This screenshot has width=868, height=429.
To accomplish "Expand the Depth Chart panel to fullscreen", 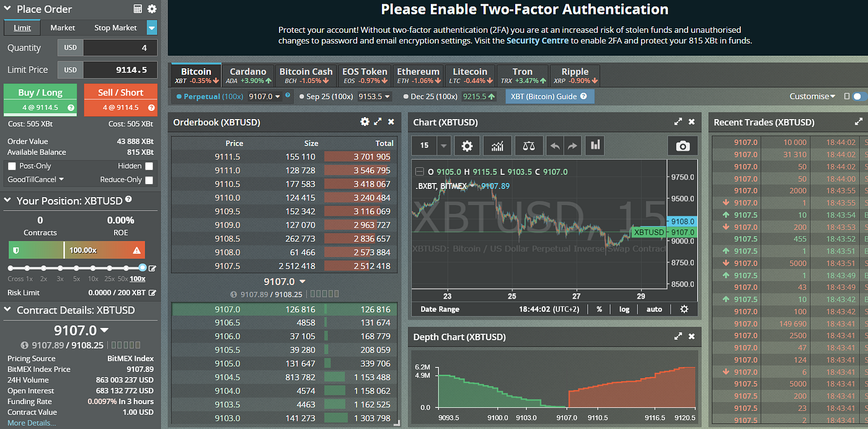I will point(678,337).
